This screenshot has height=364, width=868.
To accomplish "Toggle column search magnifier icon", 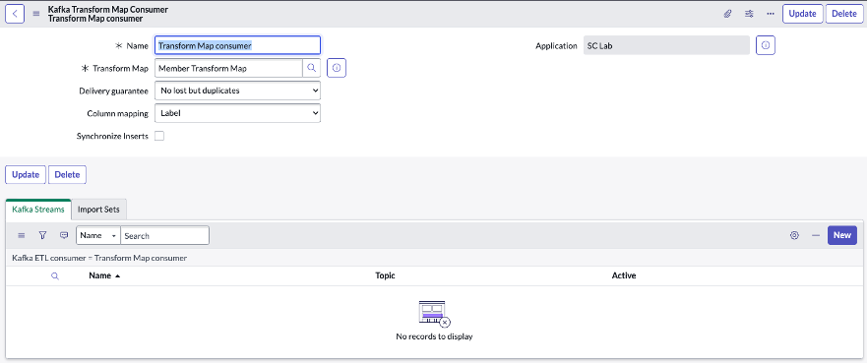I will click(x=55, y=275).
